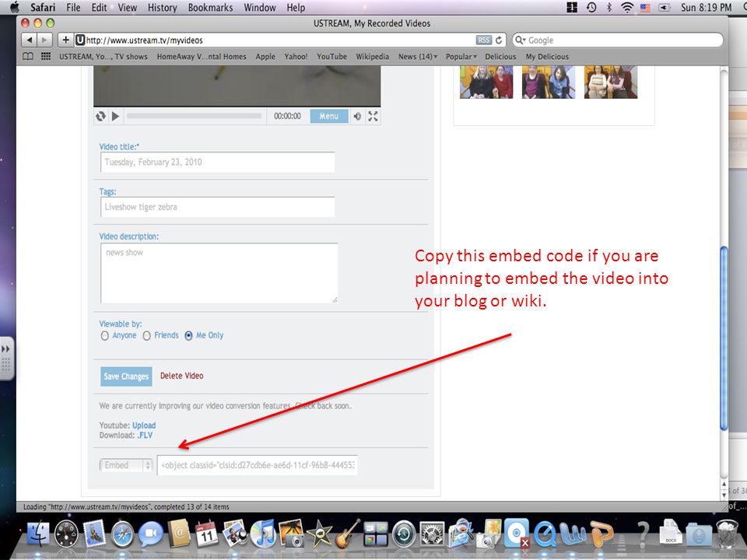Click the Google search magnifier dropdown
This screenshot has height=560, width=747.
coord(521,40)
